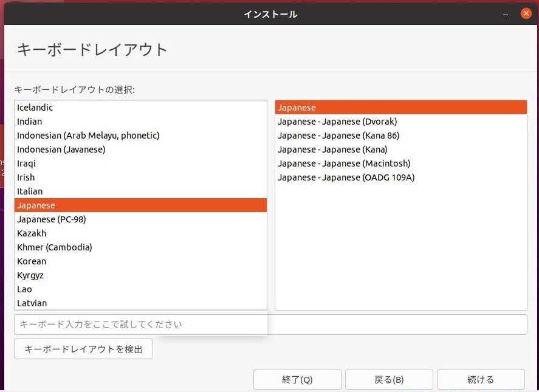The height and width of the screenshot is (392, 539).
Task: Select Indonesian (Javanese) layout
Action: (140, 150)
